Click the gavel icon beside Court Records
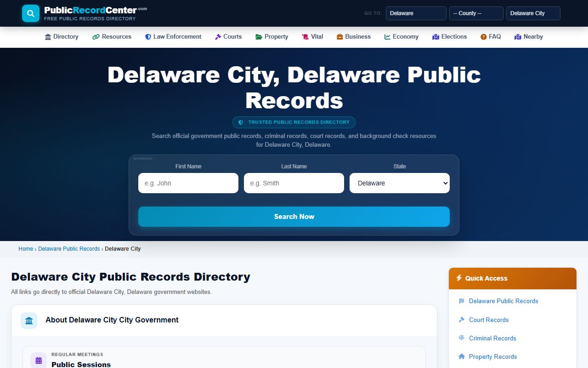The height and width of the screenshot is (368, 588). click(462, 320)
